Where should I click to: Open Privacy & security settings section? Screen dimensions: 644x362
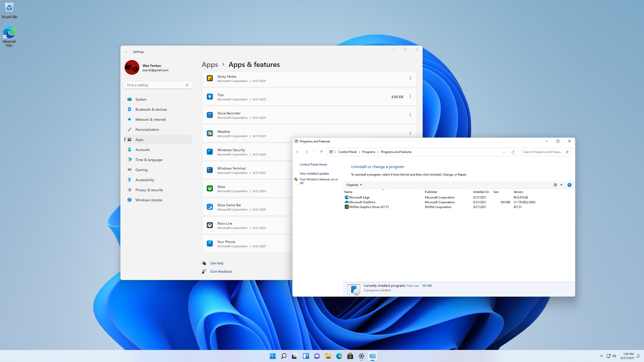coord(149,190)
